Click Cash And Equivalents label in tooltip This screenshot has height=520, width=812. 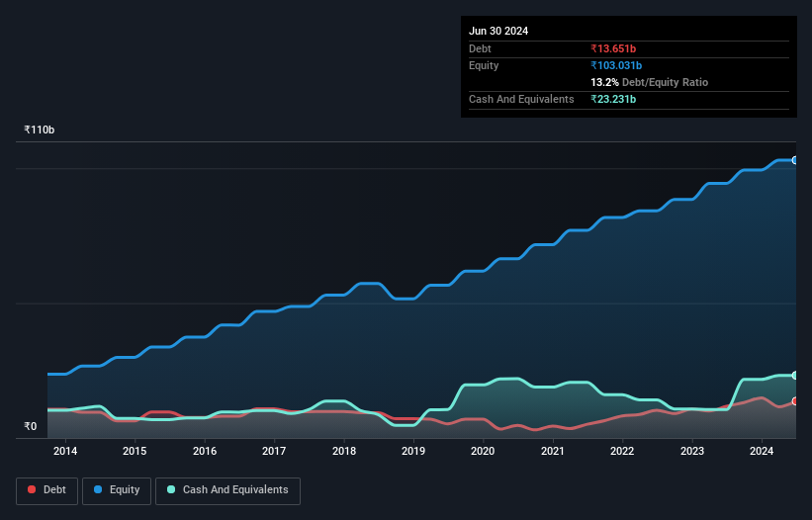point(521,99)
